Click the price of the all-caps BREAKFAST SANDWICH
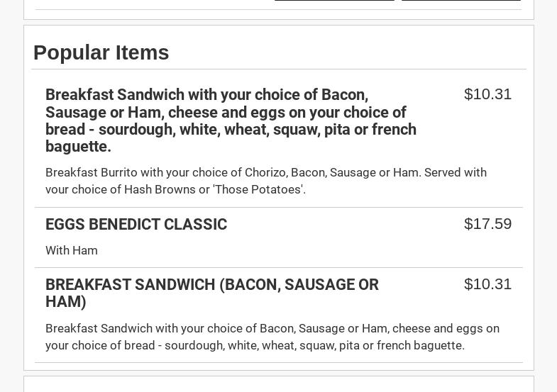The width and height of the screenshot is (557, 392). point(487,284)
